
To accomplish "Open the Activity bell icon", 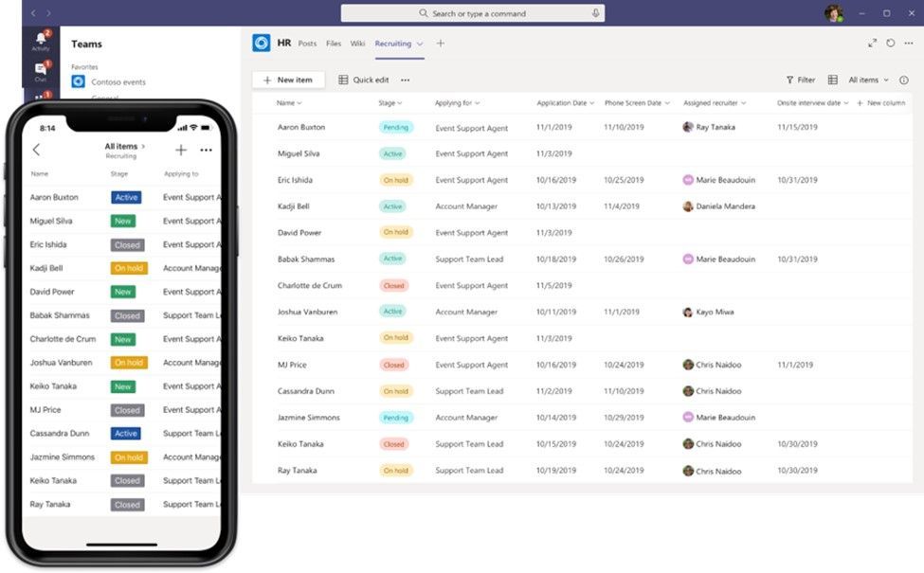I will click(x=40, y=39).
